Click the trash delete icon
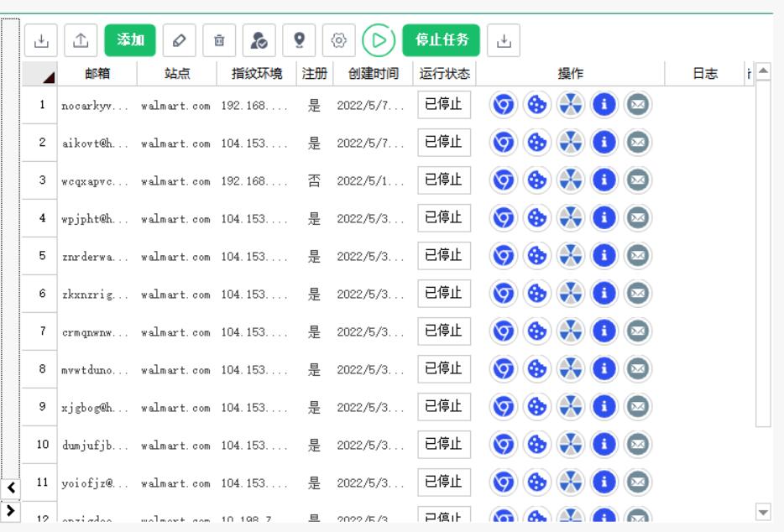 219,40
